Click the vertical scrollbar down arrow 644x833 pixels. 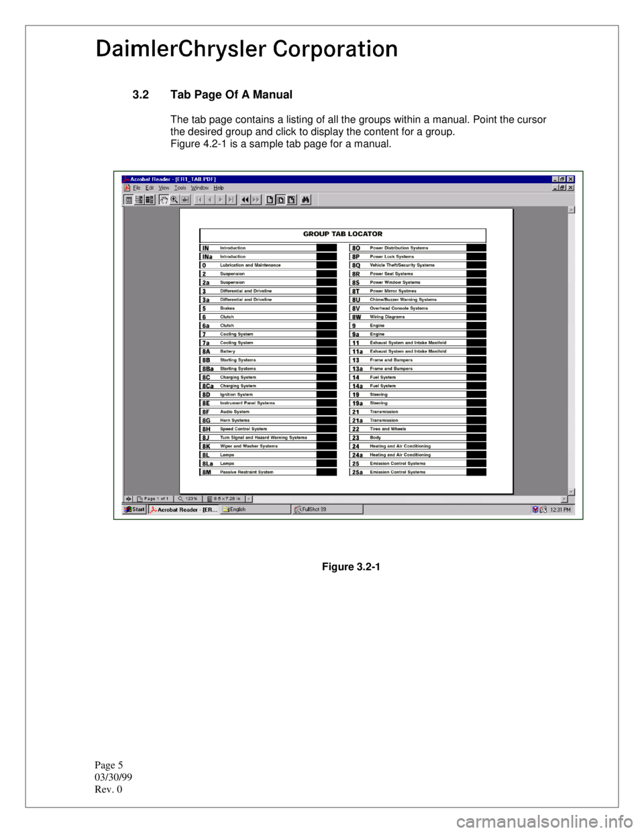(x=572, y=492)
